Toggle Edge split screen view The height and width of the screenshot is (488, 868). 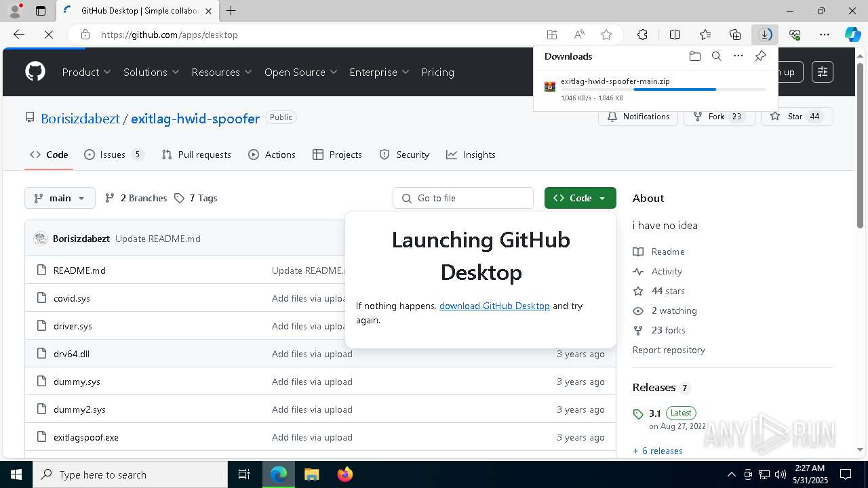(x=675, y=35)
